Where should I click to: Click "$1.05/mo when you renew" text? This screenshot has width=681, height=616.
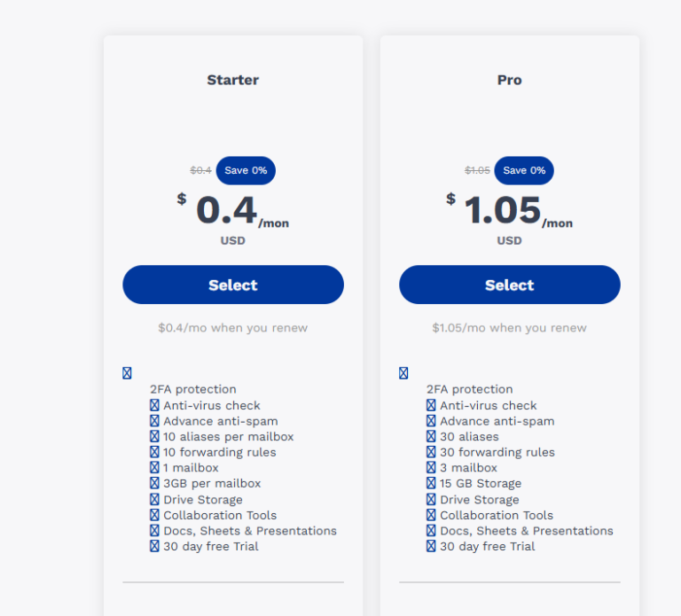(509, 328)
